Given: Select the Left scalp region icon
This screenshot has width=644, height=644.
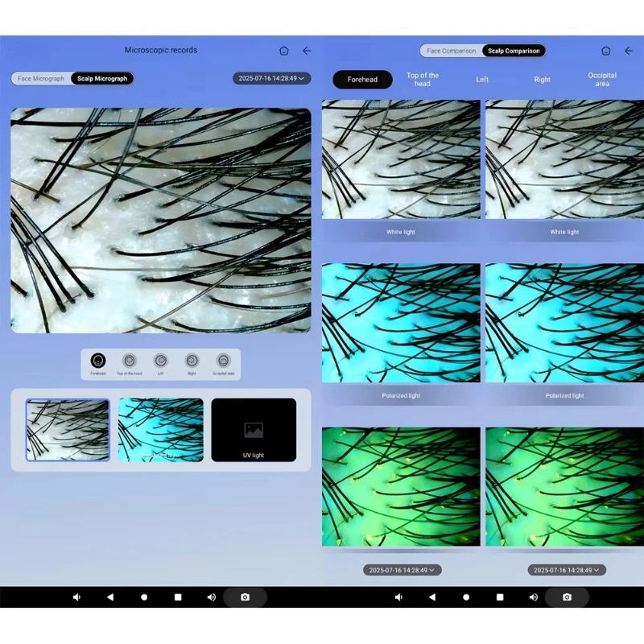Looking at the screenshot, I should point(160,361).
